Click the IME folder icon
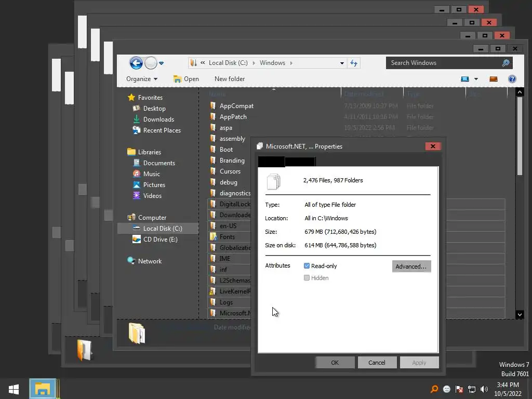This screenshot has height=399, width=532. coord(213,258)
